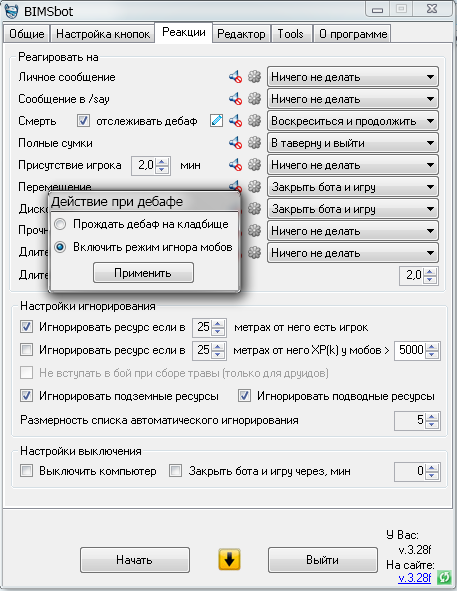Image resolution: width=457 pixels, height=591 pixels.
Task: Open Воскреситься и продолжить dropdown
Action: [353, 121]
